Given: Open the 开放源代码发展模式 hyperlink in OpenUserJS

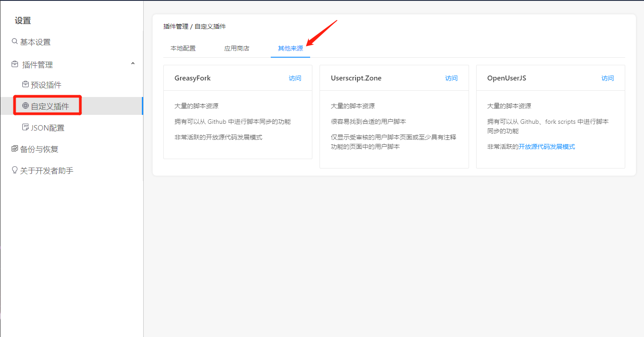Looking at the screenshot, I should [x=547, y=147].
